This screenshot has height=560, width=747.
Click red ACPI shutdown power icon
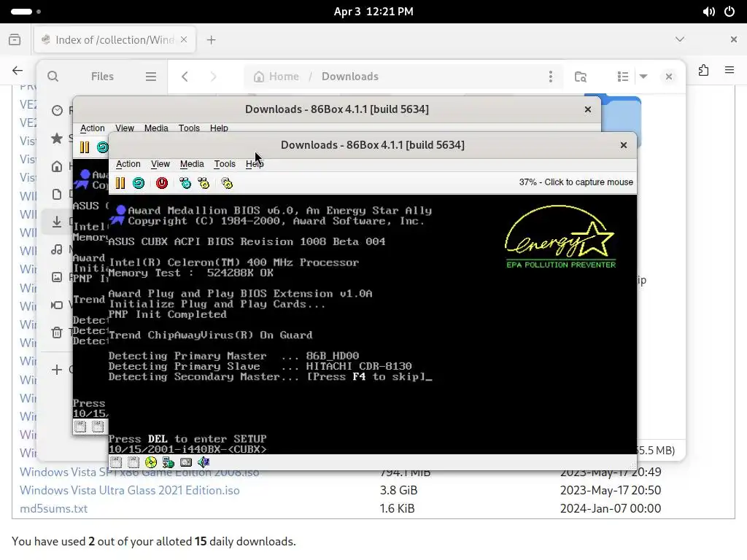162,183
